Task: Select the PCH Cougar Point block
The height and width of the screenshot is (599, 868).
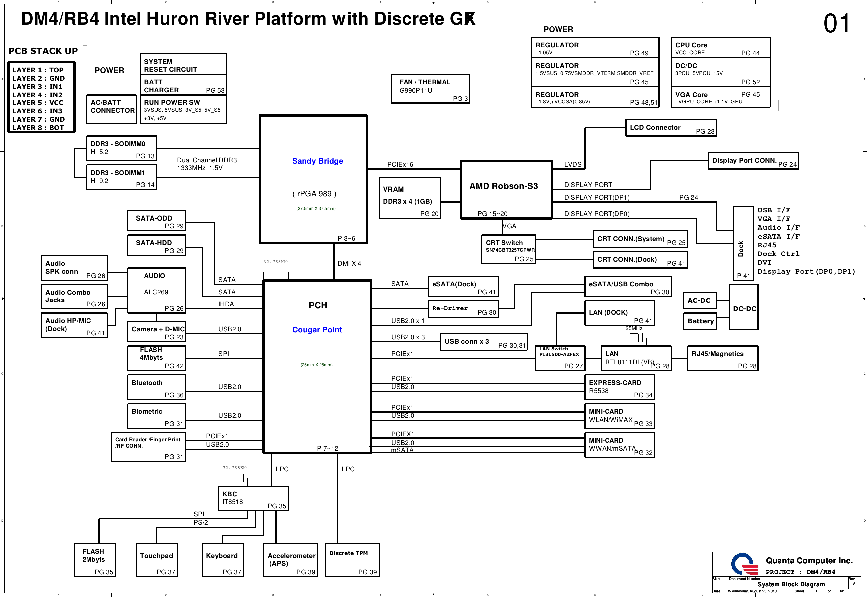Action: 317,367
